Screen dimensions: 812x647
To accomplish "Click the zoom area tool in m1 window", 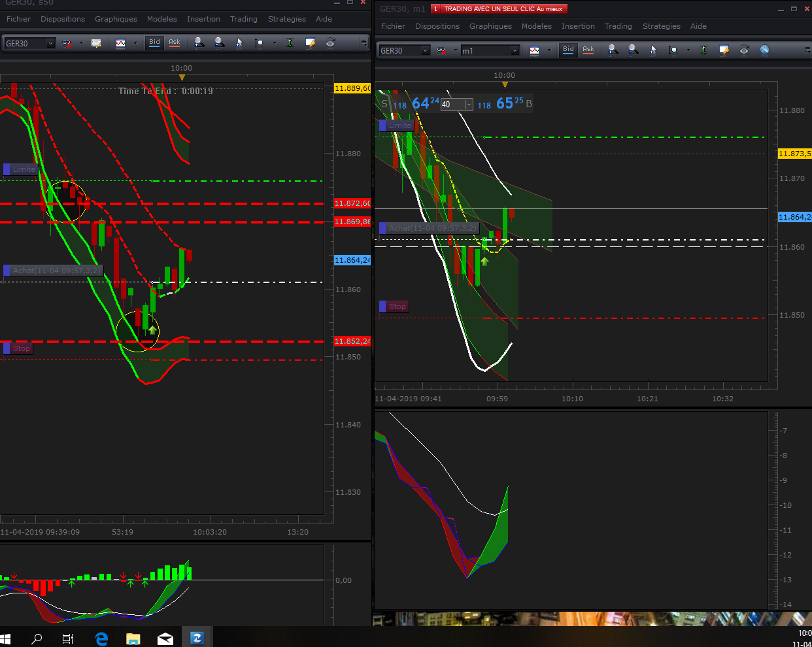I will 673,50.
